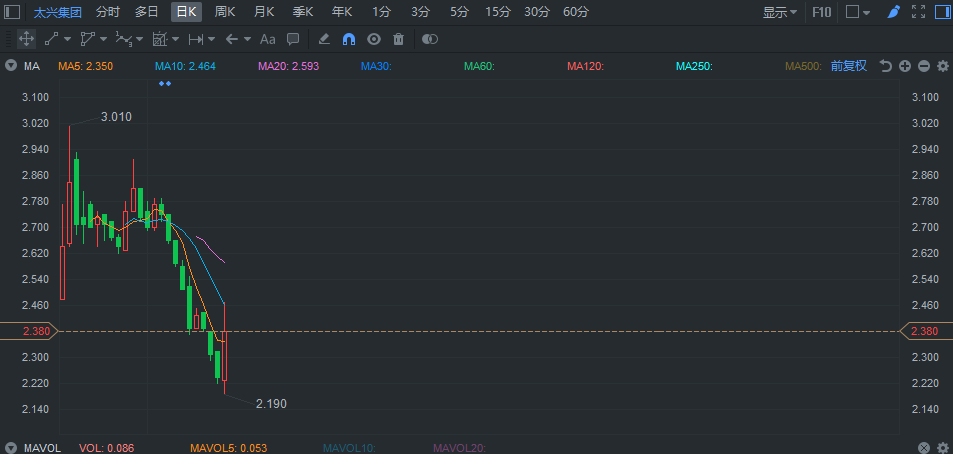Viewport: 953px width, 454px height.
Task: Click the MA5: 2.350 label
Action: coord(86,66)
